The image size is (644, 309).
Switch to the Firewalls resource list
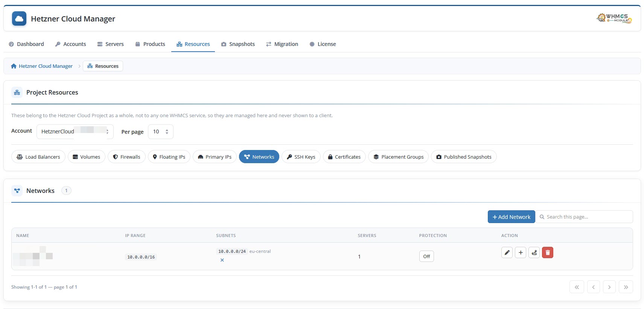pos(126,157)
